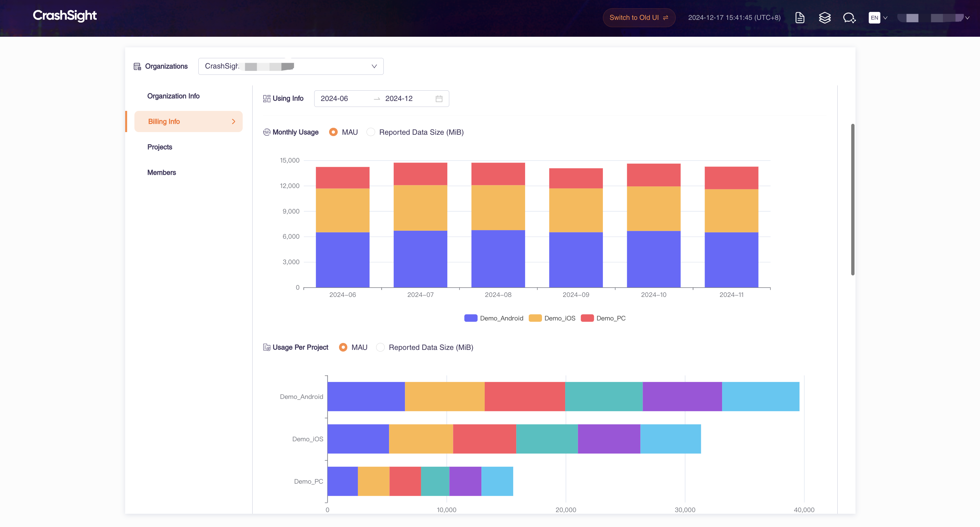Click the Using Info grid icon
The image size is (980, 527).
coord(267,99)
